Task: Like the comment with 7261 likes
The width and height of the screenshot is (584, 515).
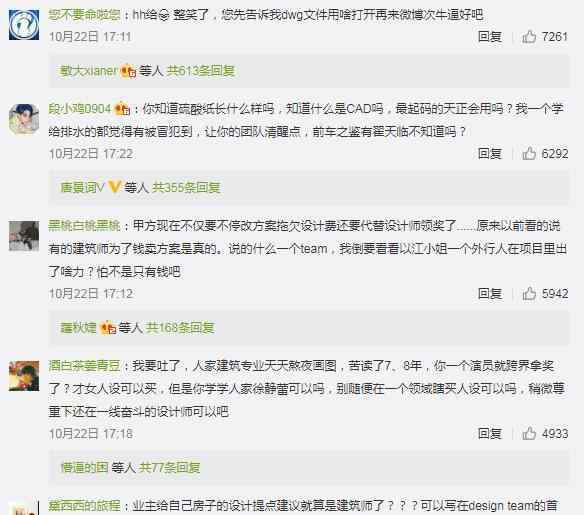Action: (x=529, y=36)
